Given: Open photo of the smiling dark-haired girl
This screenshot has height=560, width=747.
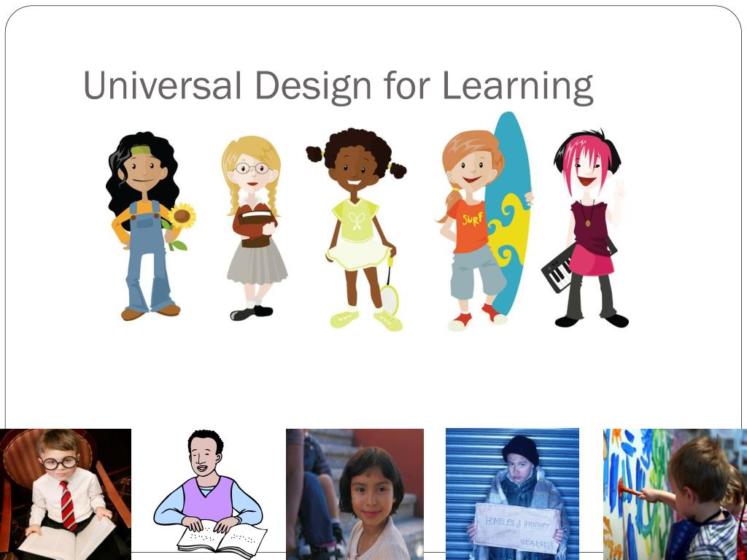Looking at the screenshot, I should tap(355, 494).
